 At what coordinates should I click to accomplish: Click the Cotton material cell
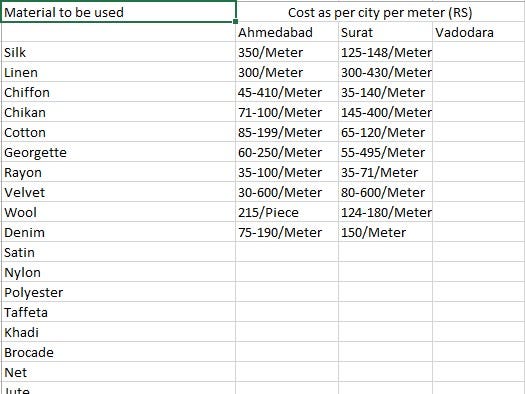coord(119,132)
